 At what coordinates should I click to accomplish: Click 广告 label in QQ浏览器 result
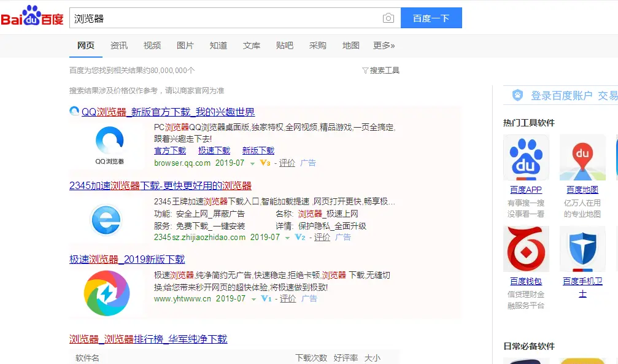(x=308, y=163)
